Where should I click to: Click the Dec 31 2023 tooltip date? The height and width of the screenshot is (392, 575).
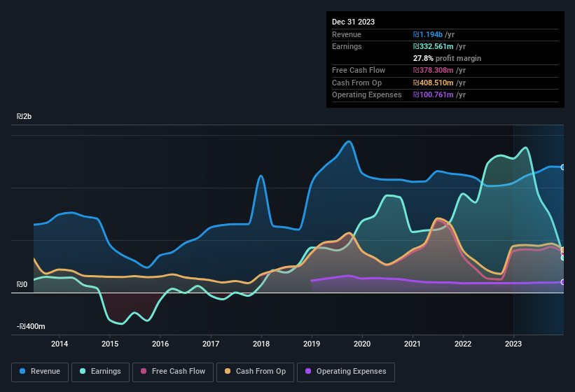(x=353, y=22)
